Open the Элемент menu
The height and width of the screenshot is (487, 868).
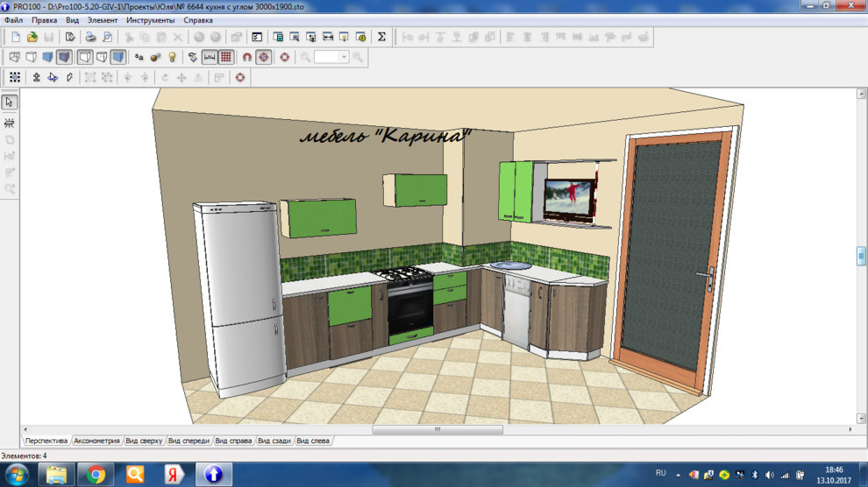[102, 20]
